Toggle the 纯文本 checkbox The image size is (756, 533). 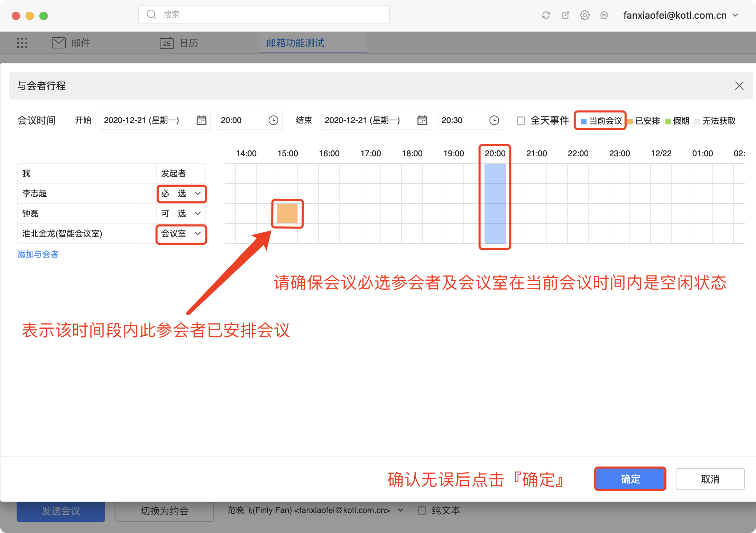(x=422, y=511)
